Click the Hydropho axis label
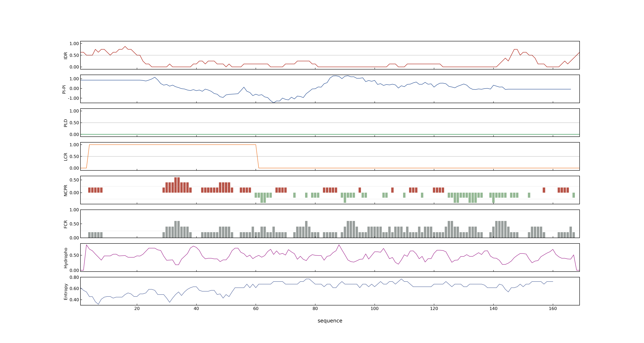This screenshot has width=644, height=343. [66, 258]
